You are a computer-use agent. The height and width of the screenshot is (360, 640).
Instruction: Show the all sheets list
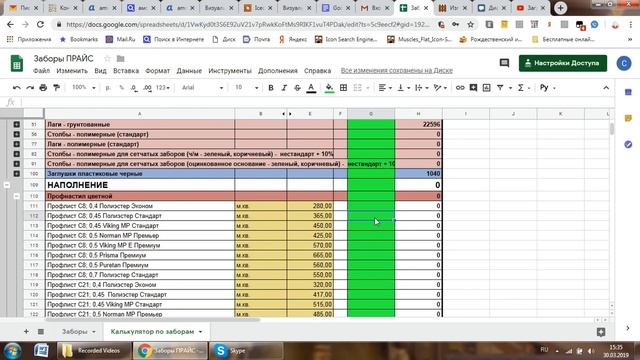coord(41,331)
